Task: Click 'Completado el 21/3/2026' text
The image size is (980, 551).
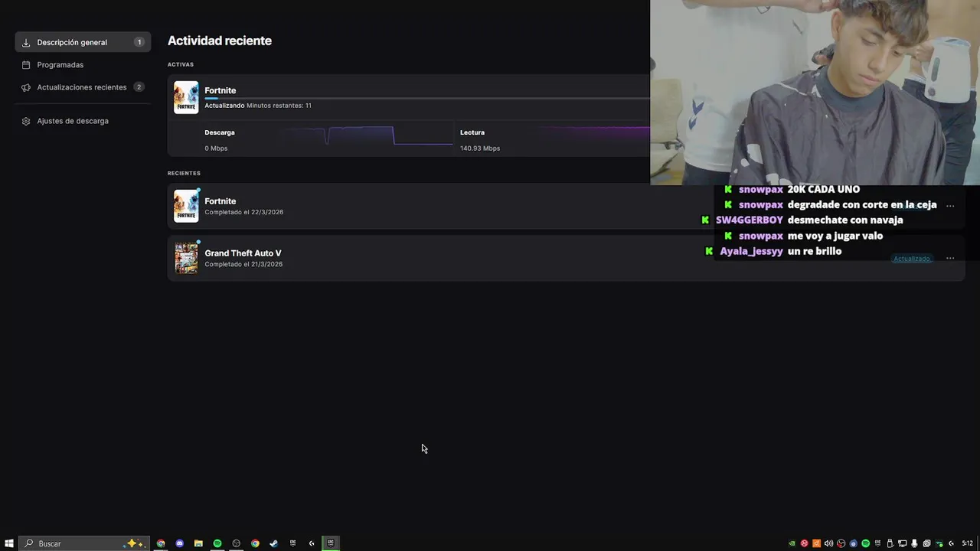Action: coord(243,264)
